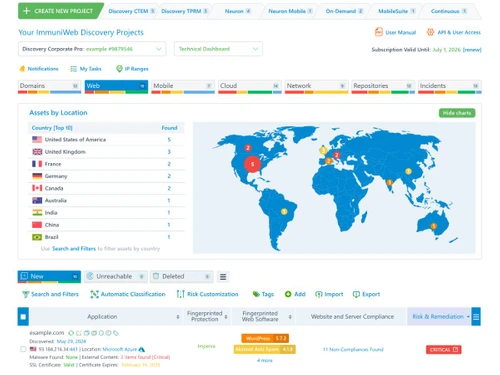Open the Risk & Remediation column dropdown
This screenshot has width=500, height=375.
pos(468,317)
